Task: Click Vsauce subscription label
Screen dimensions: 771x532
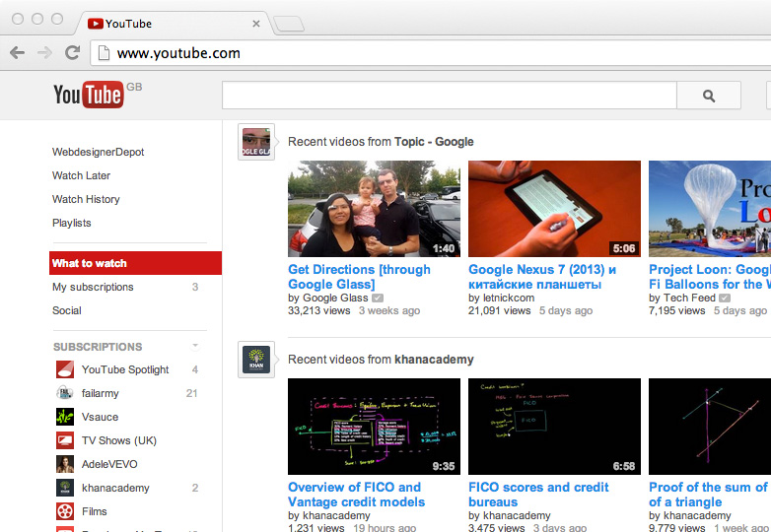Action: [x=100, y=417]
